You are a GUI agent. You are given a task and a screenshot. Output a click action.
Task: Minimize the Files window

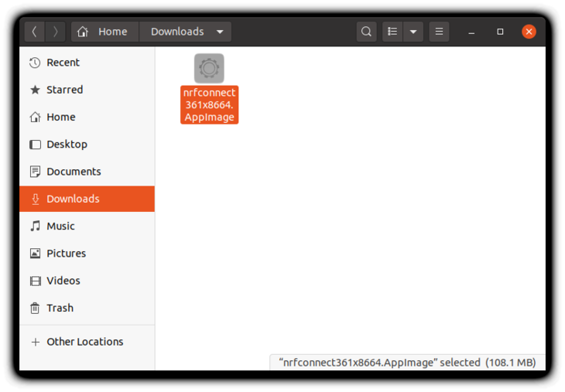[x=471, y=32]
